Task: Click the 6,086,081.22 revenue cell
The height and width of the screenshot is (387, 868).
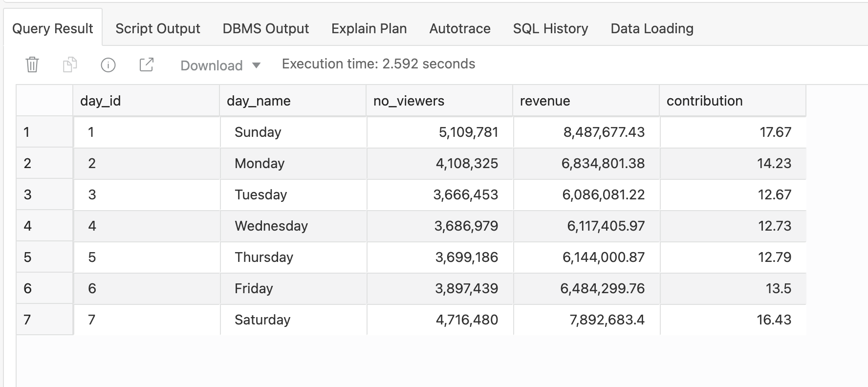Action: (586, 194)
